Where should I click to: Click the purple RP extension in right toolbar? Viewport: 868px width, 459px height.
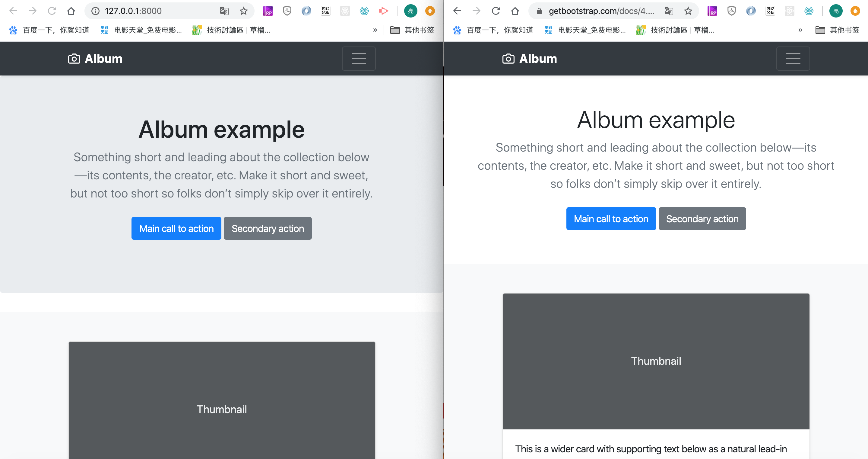[712, 11]
